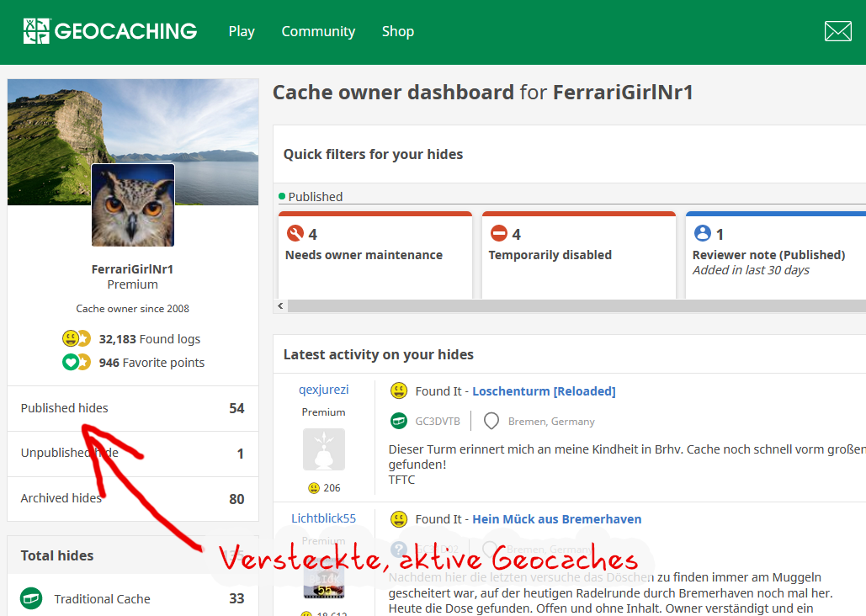The width and height of the screenshot is (866, 616).
Task: Open the Unpublished hide row
Action: click(x=133, y=454)
